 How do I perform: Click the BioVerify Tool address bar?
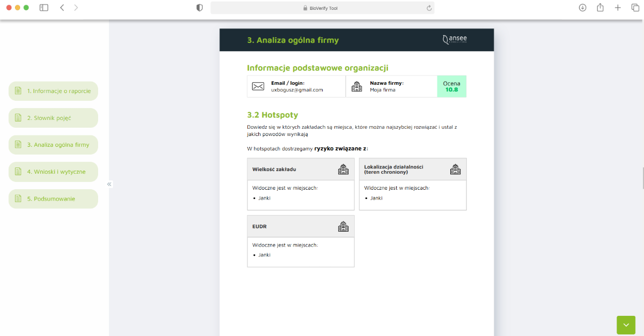(322, 8)
